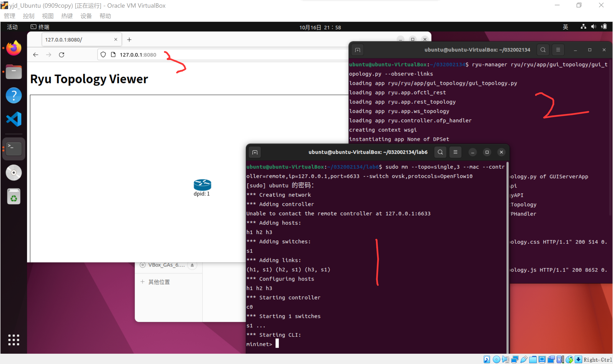The image size is (613, 364).
Task: Click the tracking protection shield icon
Action: point(103,55)
